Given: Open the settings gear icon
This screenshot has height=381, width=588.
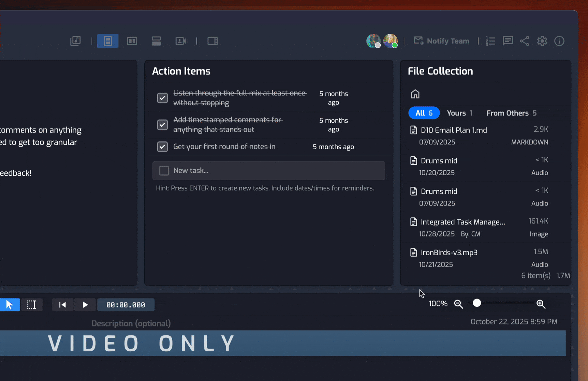Looking at the screenshot, I should click(x=542, y=41).
